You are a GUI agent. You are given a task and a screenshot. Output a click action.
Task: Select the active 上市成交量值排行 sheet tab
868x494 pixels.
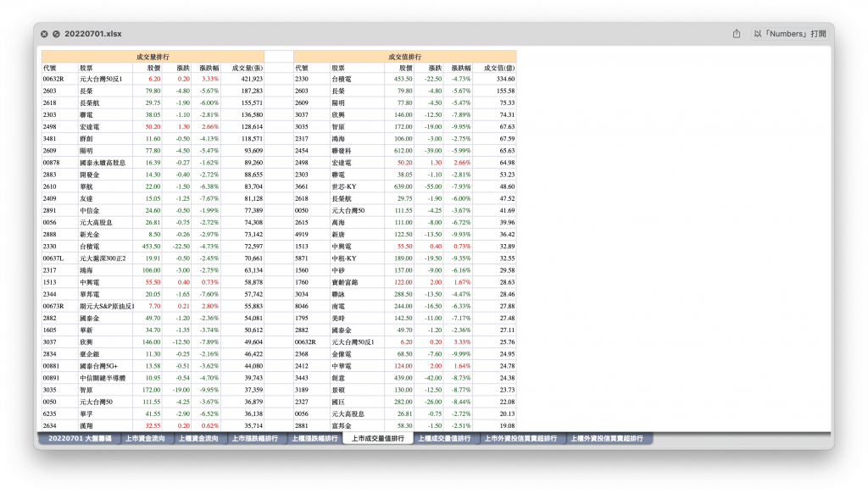pos(378,439)
